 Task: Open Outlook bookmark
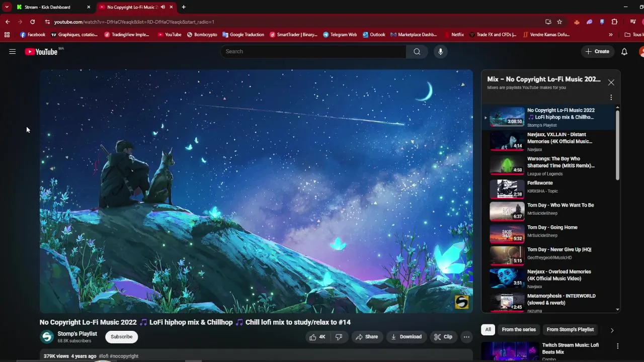[x=374, y=35]
